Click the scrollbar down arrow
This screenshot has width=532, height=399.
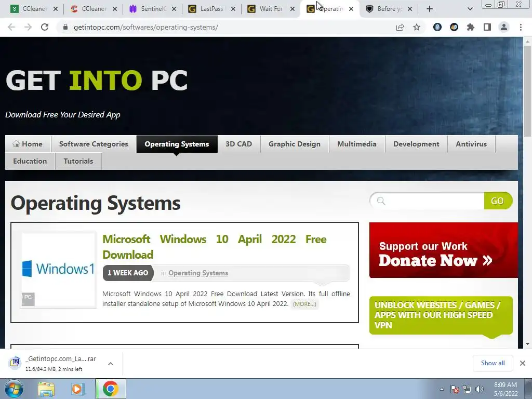point(527,344)
